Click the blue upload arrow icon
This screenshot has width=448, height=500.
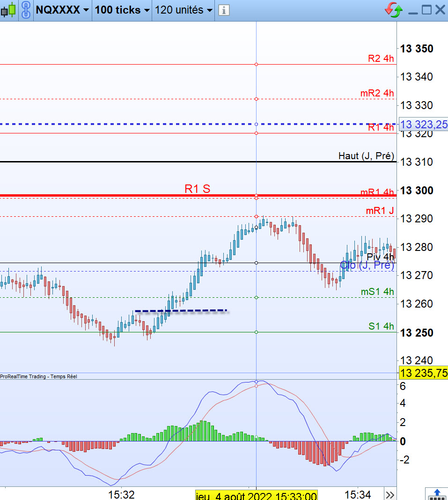pyautogui.click(x=436, y=494)
